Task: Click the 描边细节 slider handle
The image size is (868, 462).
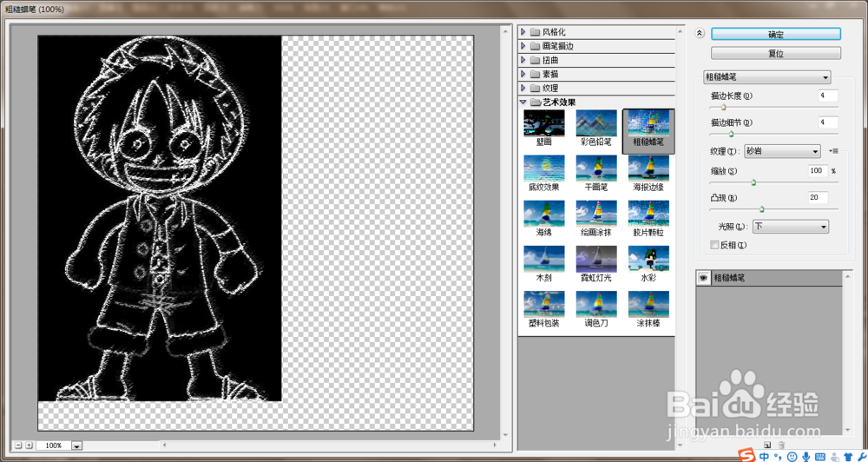Action: [731, 134]
